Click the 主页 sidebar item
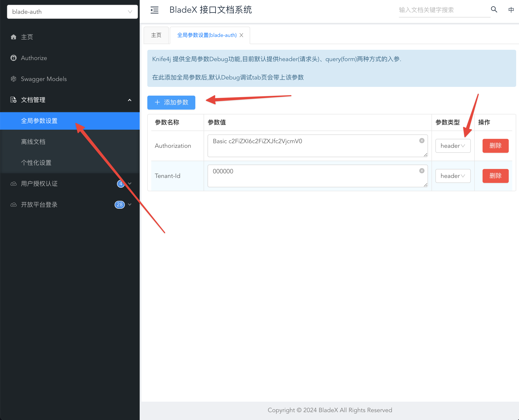 pyautogui.click(x=70, y=37)
